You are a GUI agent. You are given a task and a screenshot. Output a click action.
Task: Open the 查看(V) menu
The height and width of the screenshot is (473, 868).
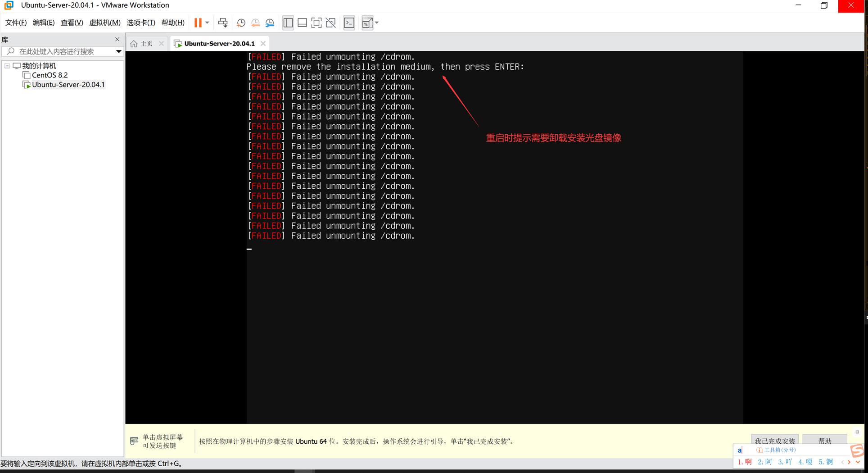(x=72, y=23)
